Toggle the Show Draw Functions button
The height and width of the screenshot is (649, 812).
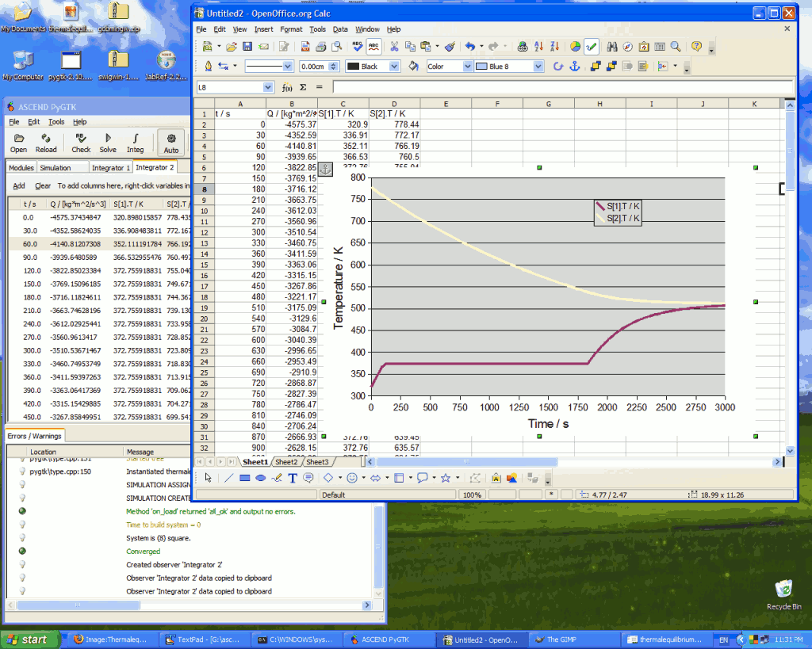pos(591,47)
